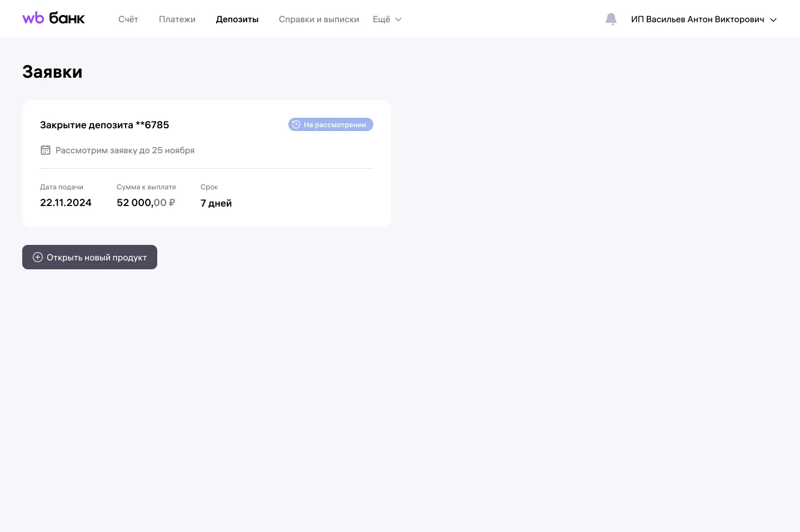Select the Депозиты nav item

coord(237,19)
